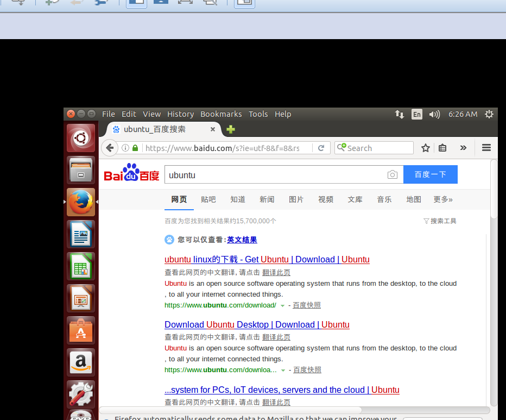Click the Firefox launcher icon
This screenshot has height=420, width=506.
tap(81, 202)
